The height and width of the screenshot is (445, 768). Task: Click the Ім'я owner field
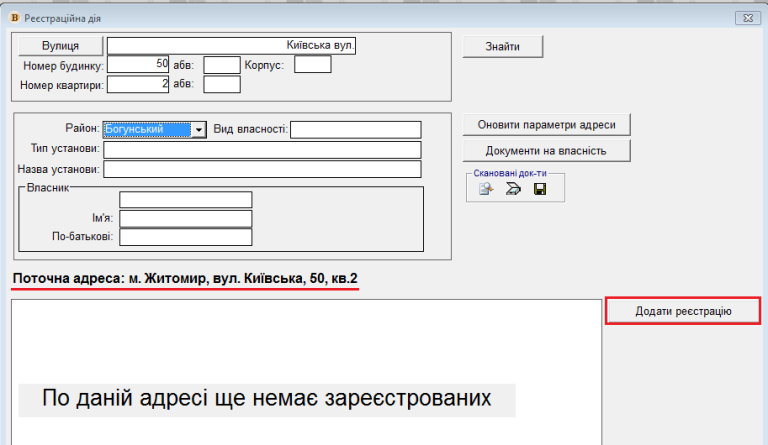[x=185, y=218]
